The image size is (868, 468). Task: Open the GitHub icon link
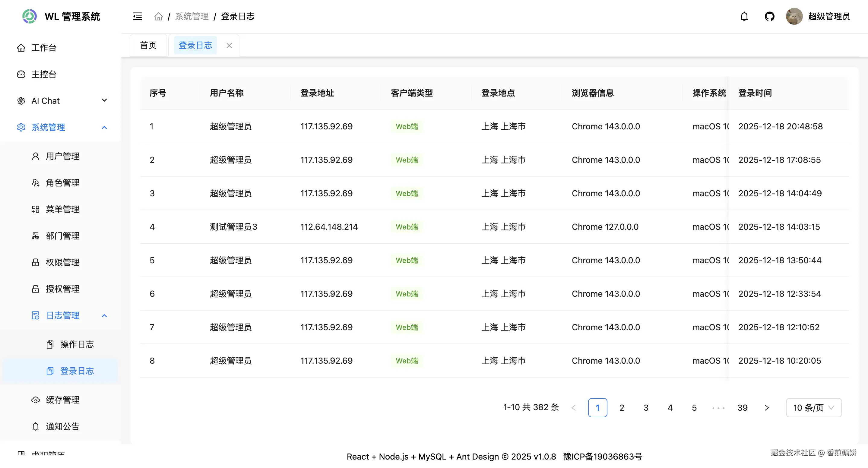coord(769,16)
